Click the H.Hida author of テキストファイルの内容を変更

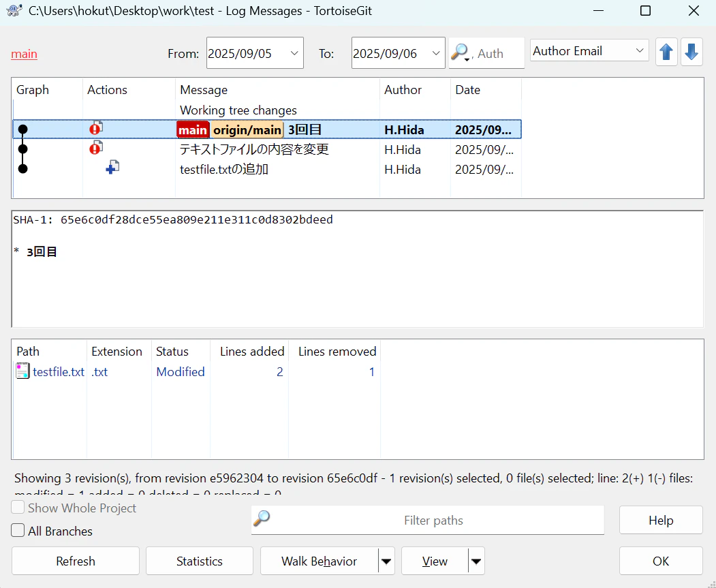(403, 150)
